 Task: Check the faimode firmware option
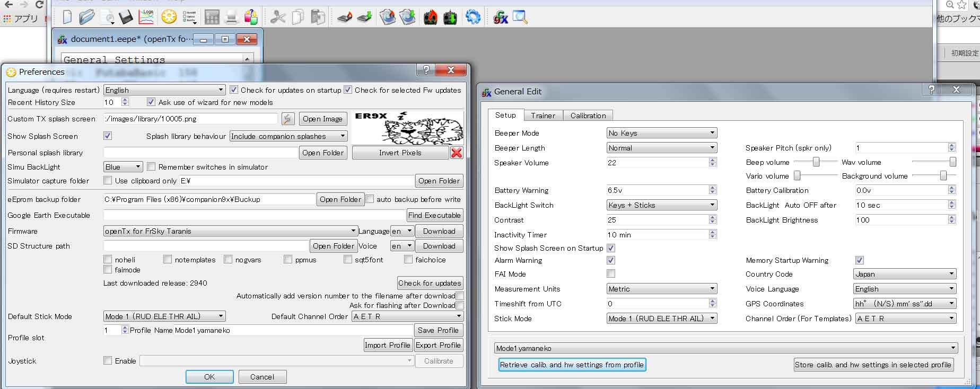(108, 270)
